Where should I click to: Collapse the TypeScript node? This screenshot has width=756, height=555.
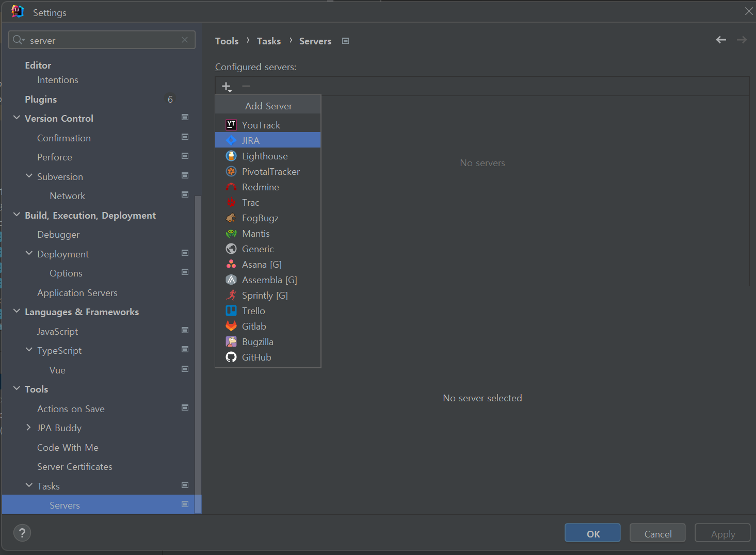[x=29, y=350]
